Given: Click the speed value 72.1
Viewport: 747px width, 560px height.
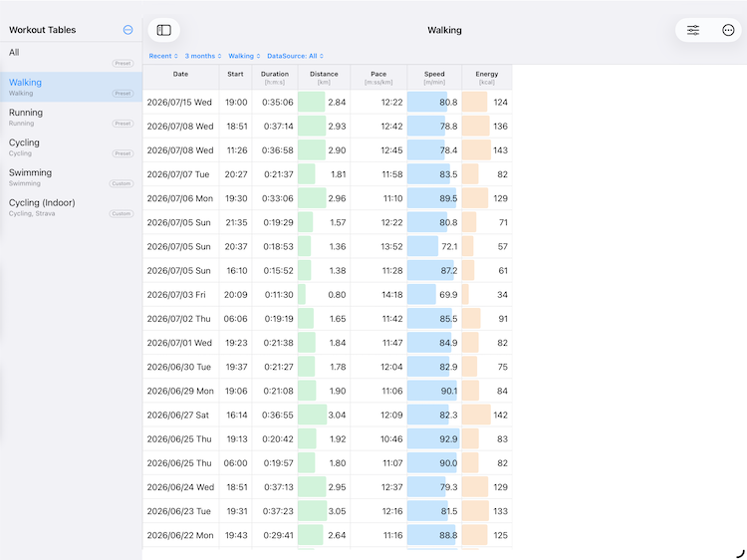Looking at the screenshot, I should coord(449,246).
